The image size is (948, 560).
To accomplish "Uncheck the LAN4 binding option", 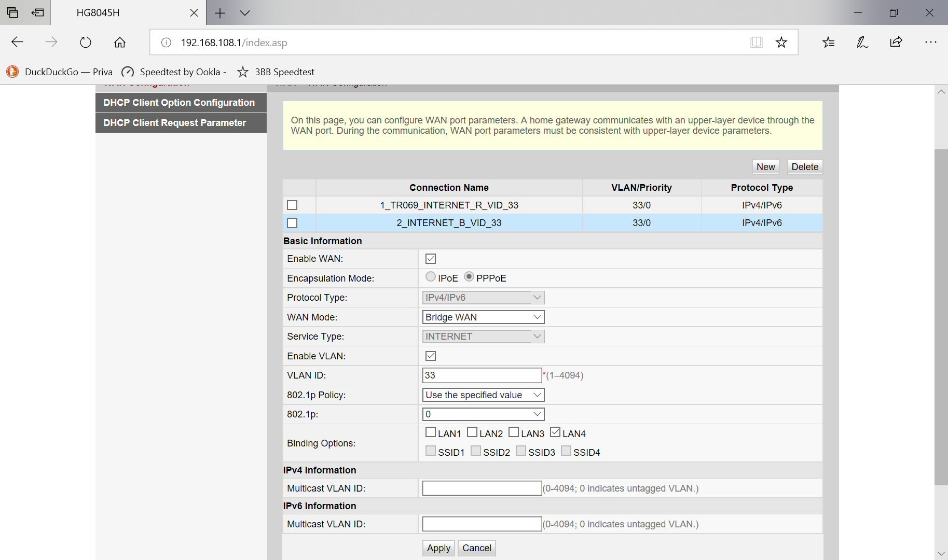I will point(555,432).
